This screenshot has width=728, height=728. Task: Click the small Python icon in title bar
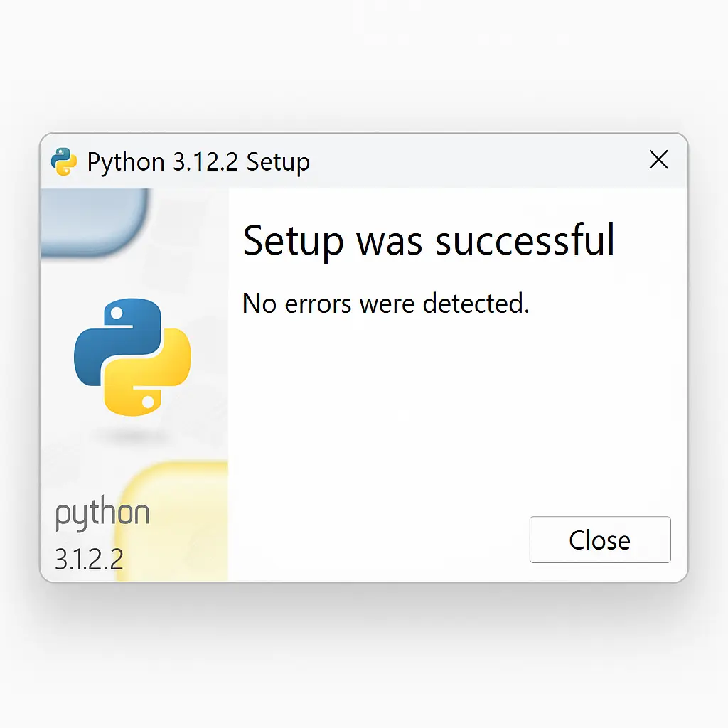[x=64, y=161]
